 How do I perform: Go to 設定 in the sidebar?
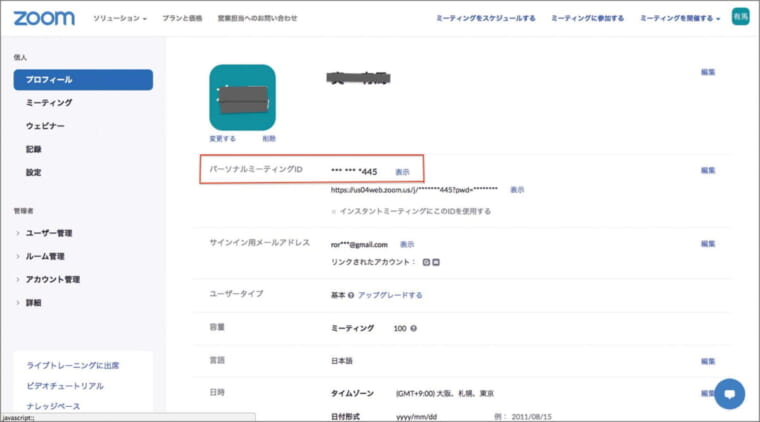point(34,172)
